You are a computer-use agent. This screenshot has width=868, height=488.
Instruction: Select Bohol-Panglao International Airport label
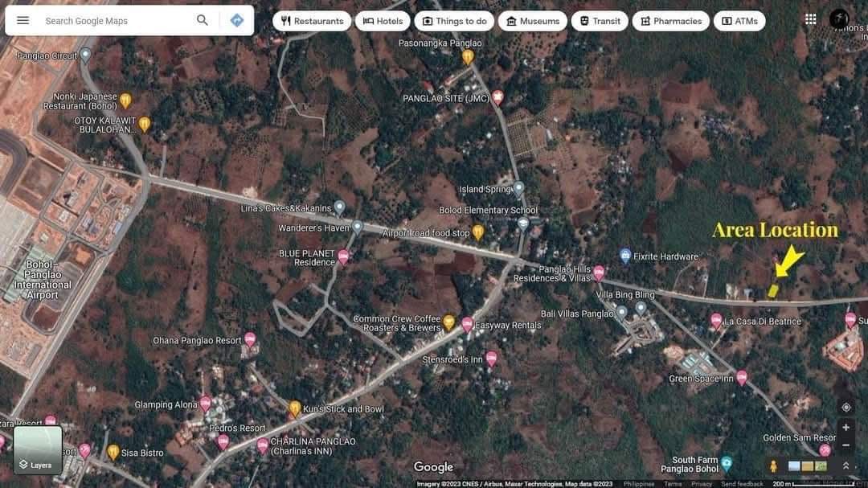pyautogui.click(x=42, y=280)
